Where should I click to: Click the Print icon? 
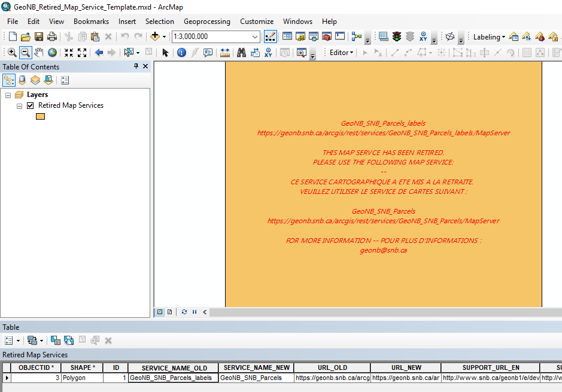(52, 36)
